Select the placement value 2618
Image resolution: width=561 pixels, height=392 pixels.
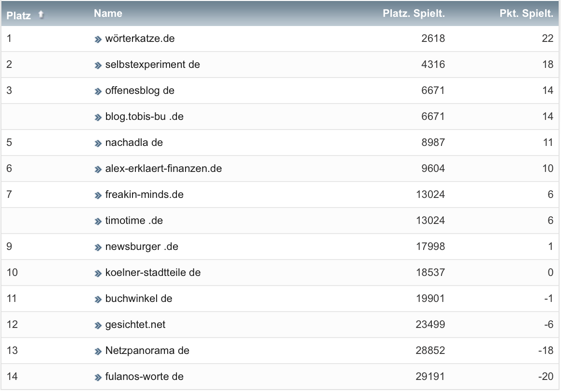click(x=433, y=39)
